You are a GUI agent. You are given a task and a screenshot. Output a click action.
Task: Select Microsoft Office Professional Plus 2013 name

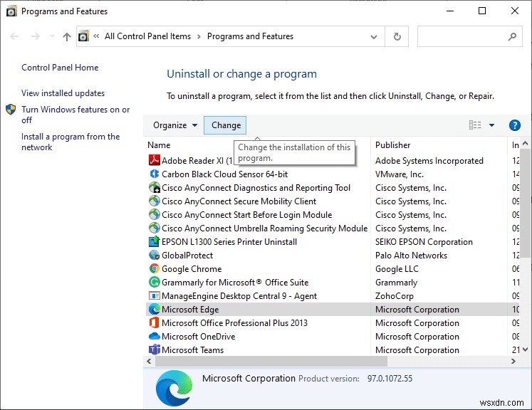[234, 323]
